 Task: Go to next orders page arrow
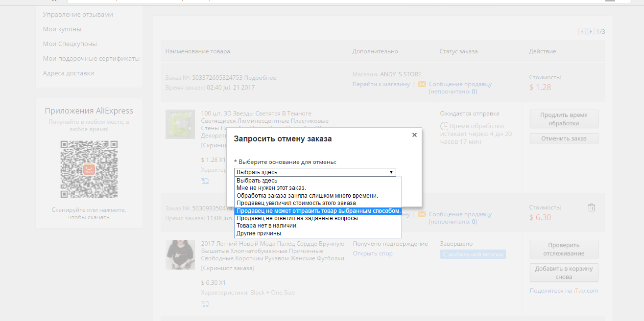pos(591,32)
